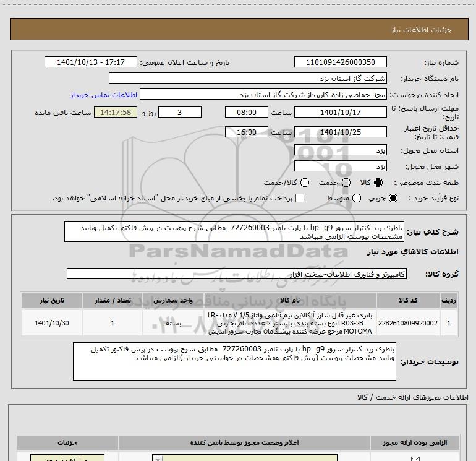Click the الزامی بودن ارائه مجوز header
Viewport: 476px width, 461px height.
(x=415, y=442)
